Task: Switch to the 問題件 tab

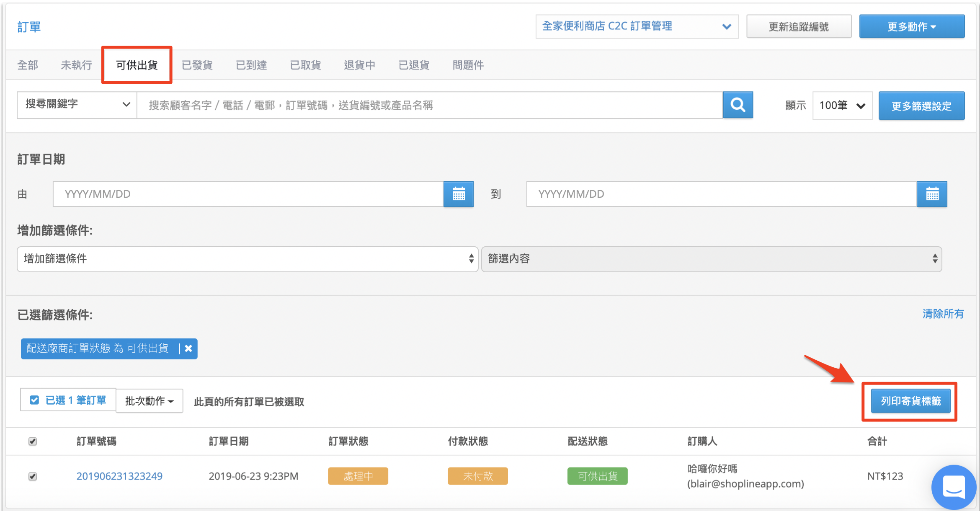Action: click(x=468, y=65)
